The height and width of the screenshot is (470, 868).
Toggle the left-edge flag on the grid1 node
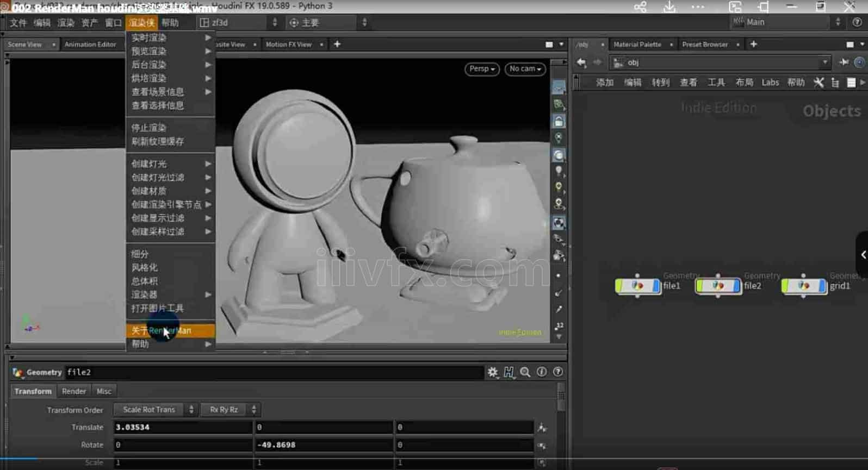click(785, 285)
